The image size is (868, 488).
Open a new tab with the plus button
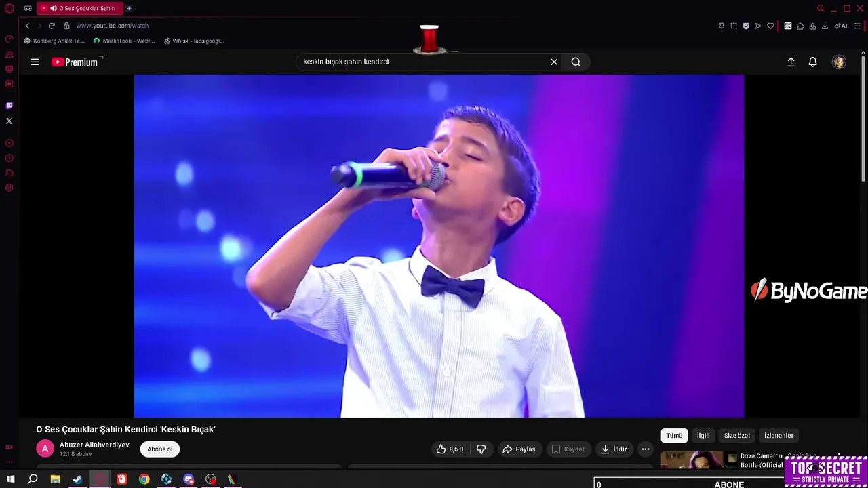(x=129, y=8)
